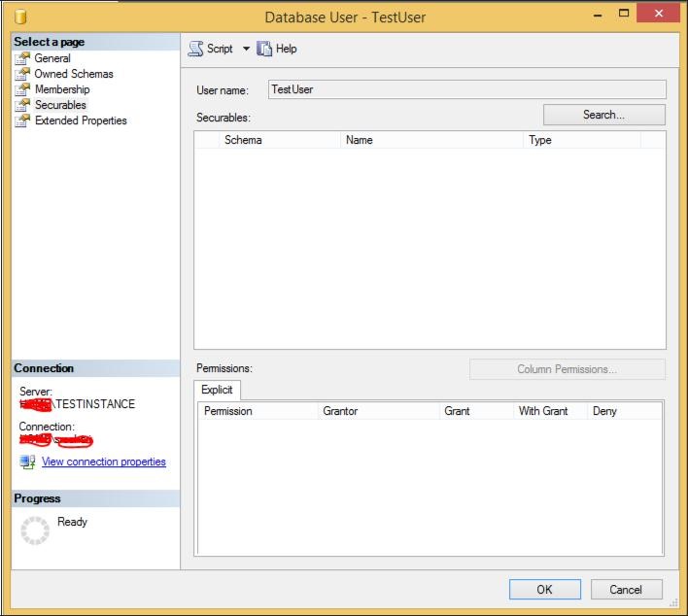Open the Membership page
The width and height of the screenshot is (688, 616).
point(62,89)
